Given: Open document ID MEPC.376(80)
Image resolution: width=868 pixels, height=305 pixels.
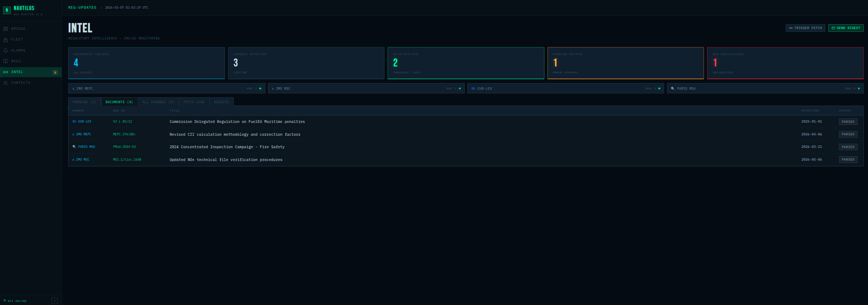Looking at the screenshot, I should (124, 134).
